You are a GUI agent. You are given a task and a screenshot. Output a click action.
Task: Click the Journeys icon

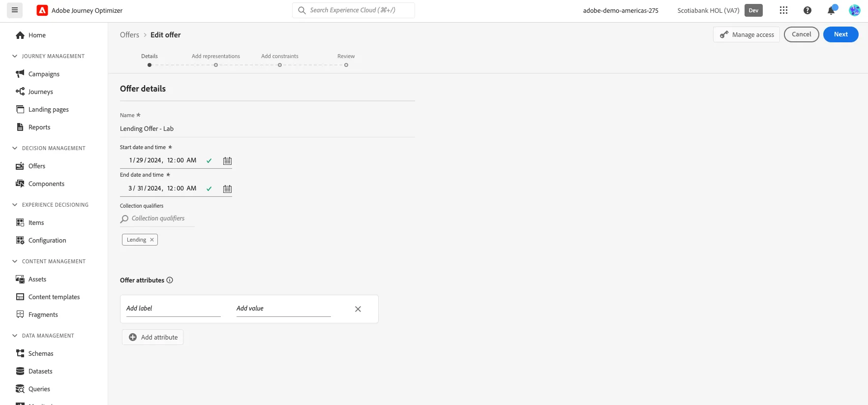(20, 92)
